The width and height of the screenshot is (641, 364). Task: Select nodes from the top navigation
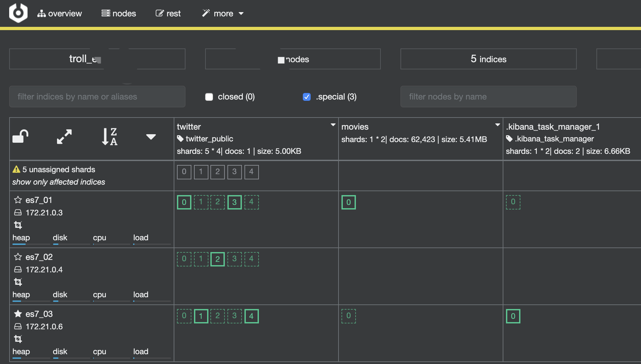[119, 13]
